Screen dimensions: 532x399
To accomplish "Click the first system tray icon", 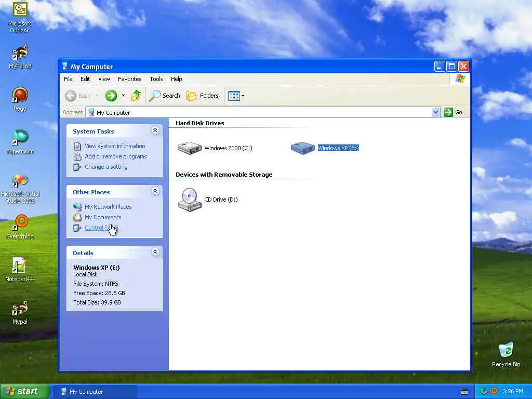I will pos(484,391).
